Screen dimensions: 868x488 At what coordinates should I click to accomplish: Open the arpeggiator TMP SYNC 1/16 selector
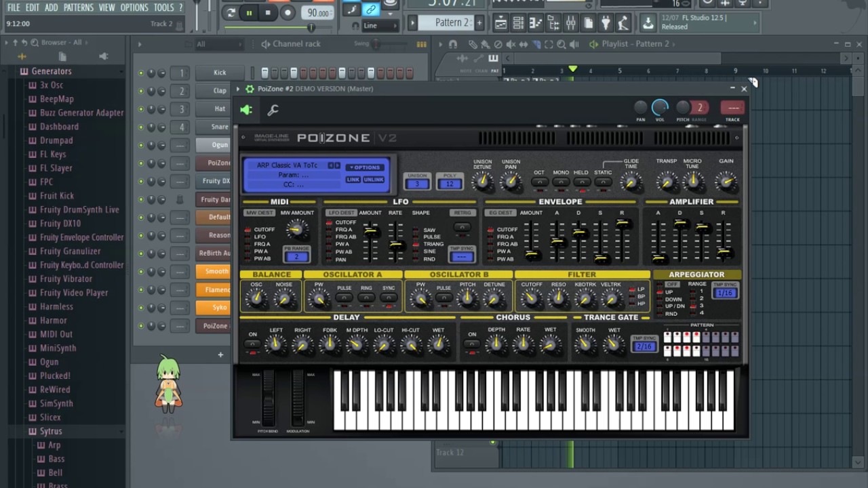pyautogui.click(x=725, y=293)
